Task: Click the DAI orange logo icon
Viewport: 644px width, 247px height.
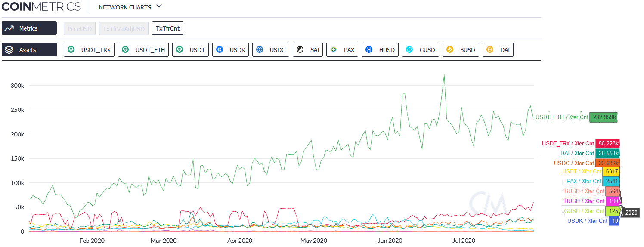Action: click(x=490, y=50)
